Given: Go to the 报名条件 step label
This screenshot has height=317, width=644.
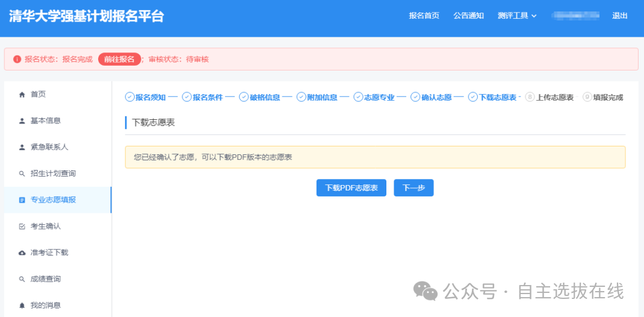Looking at the screenshot, I should [208, 98].
